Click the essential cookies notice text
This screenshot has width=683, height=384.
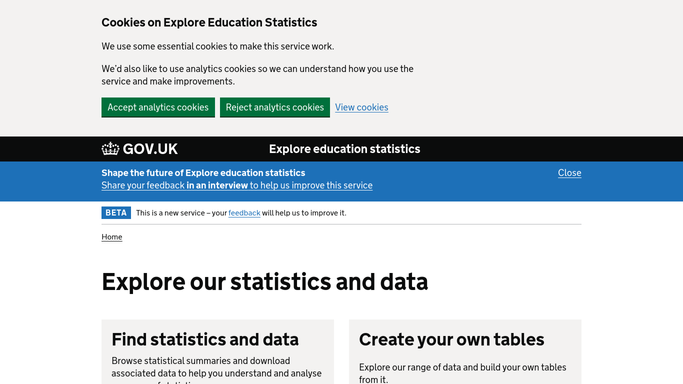pyautogui.click(x=218, y=46)
